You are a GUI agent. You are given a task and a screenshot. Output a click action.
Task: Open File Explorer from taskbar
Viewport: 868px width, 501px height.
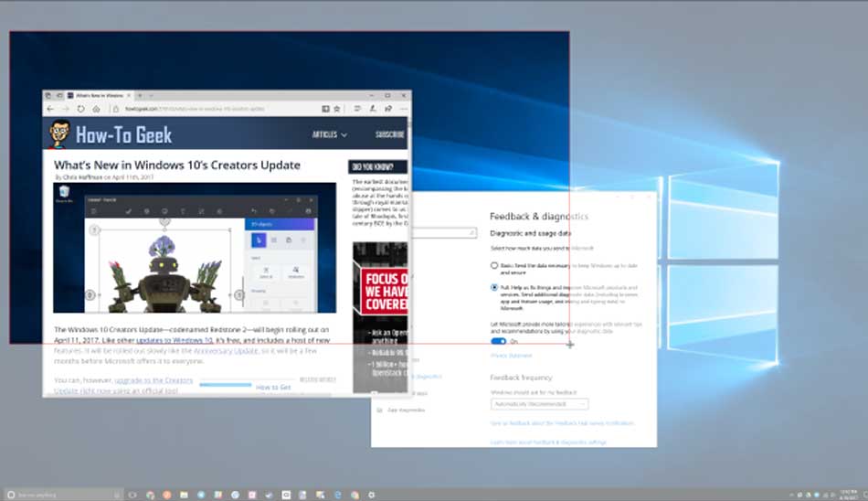click(184, 495)
